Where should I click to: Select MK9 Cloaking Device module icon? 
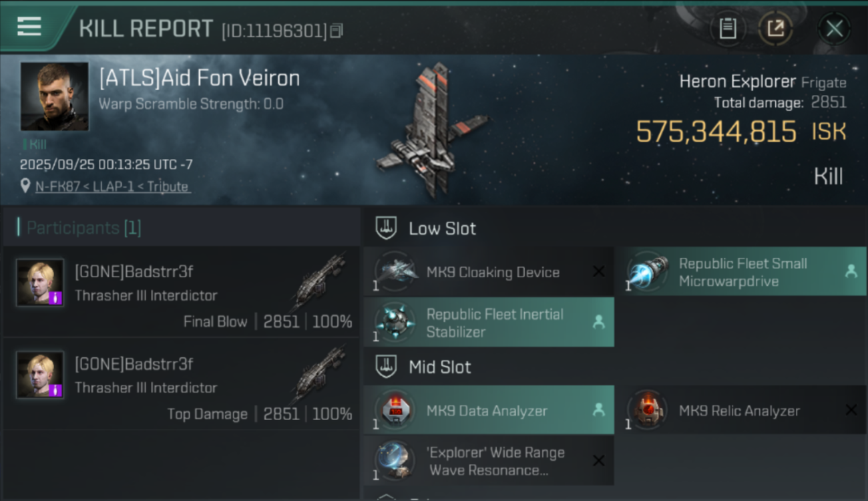[x=395, y=272]
